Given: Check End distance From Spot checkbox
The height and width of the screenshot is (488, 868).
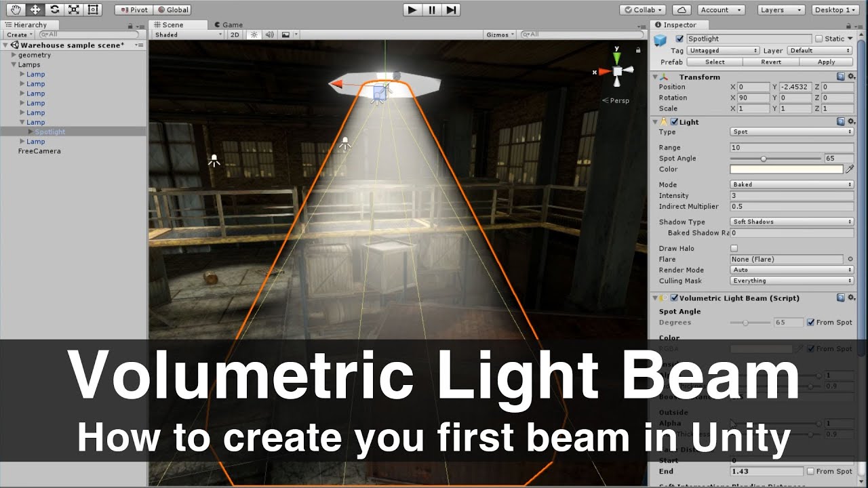Looking at the screenshot, I should click(x=810, y=471).
